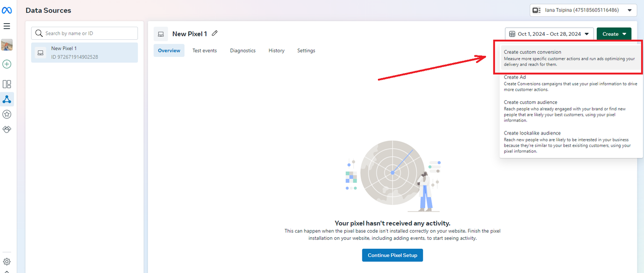Select the Data Sources sidebar icon
The width and height of the screenshot is (644, 273).
point(7,99)
